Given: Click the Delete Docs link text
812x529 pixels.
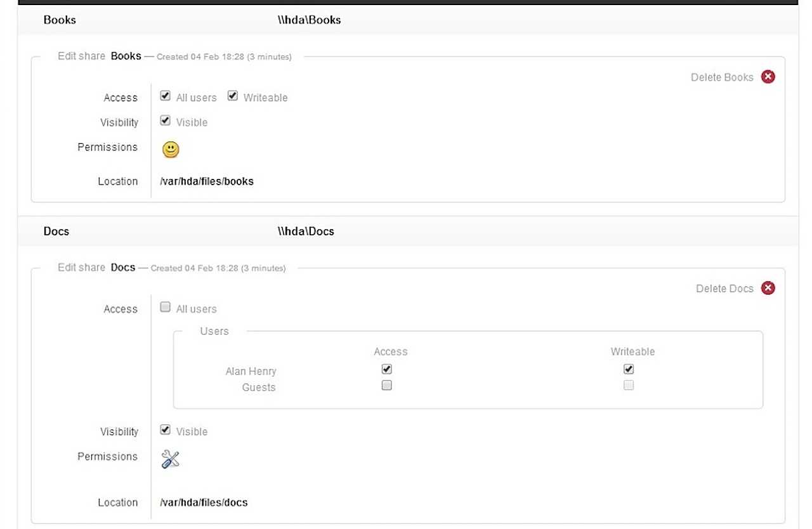Looking at the screenshot, I should click(724, 289).
